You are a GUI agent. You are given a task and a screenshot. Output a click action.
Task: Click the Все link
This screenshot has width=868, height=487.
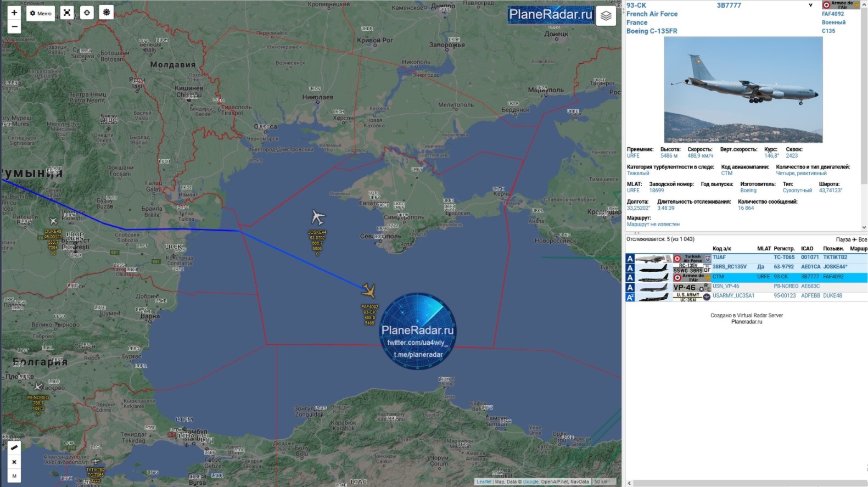(863, 239)
